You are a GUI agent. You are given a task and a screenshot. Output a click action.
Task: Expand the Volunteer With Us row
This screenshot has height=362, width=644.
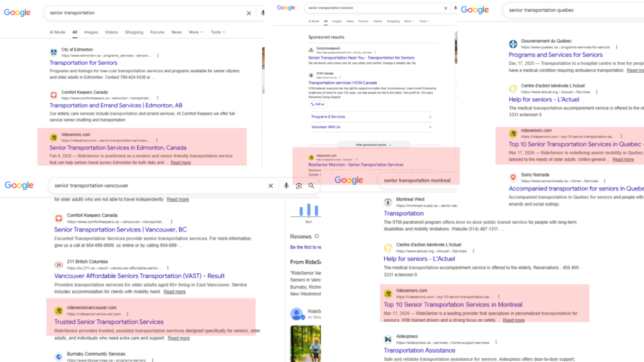click(371, 127)
